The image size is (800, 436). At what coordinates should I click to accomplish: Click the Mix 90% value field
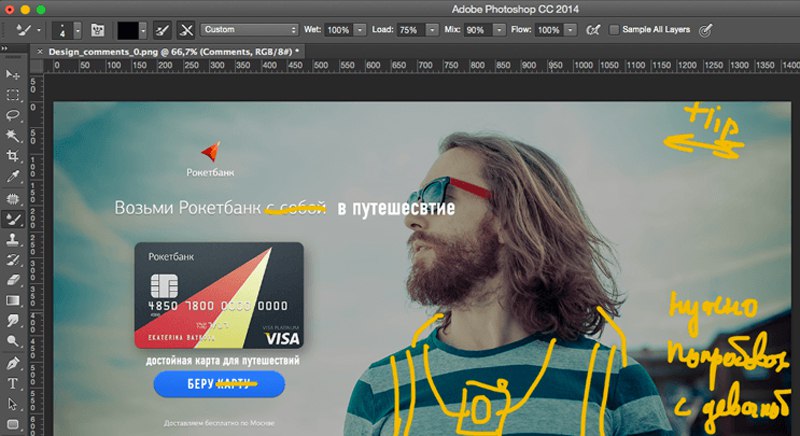478,30
